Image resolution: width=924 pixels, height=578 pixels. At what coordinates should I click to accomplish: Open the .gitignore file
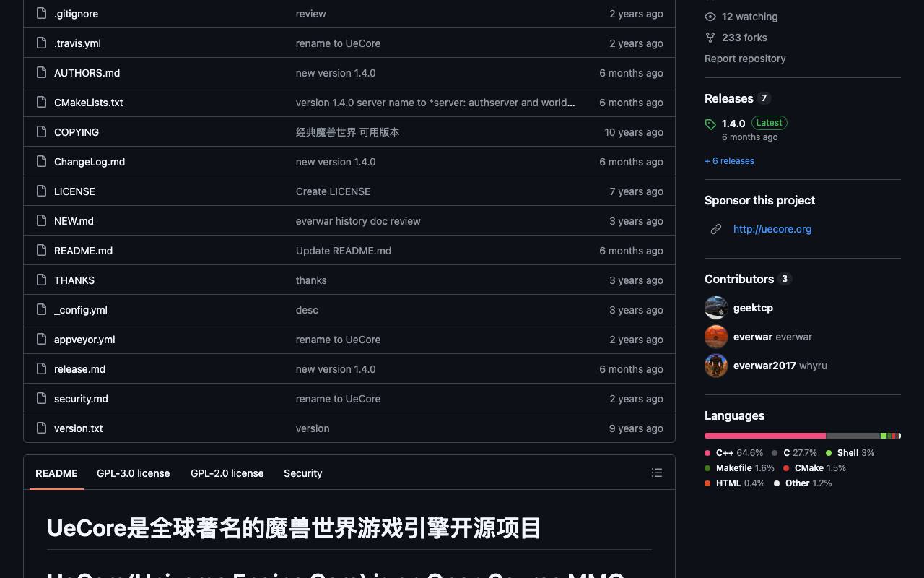[x=77, y=14]
